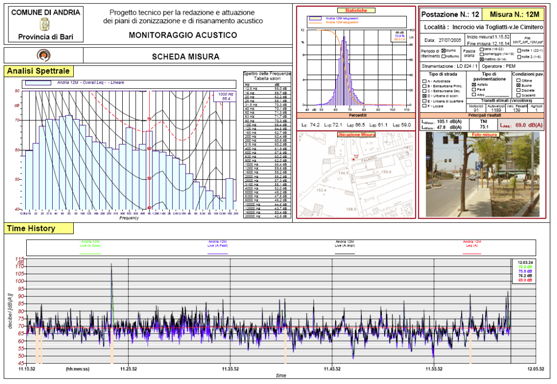Screen dimensions: 557x384
Task: Click the green Live (A Slow) legend line
Action: coord(90,253)
